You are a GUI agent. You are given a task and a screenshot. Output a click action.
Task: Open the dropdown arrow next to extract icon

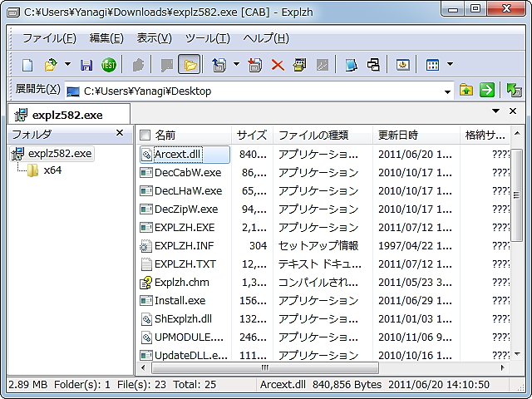tap(236, 64)
